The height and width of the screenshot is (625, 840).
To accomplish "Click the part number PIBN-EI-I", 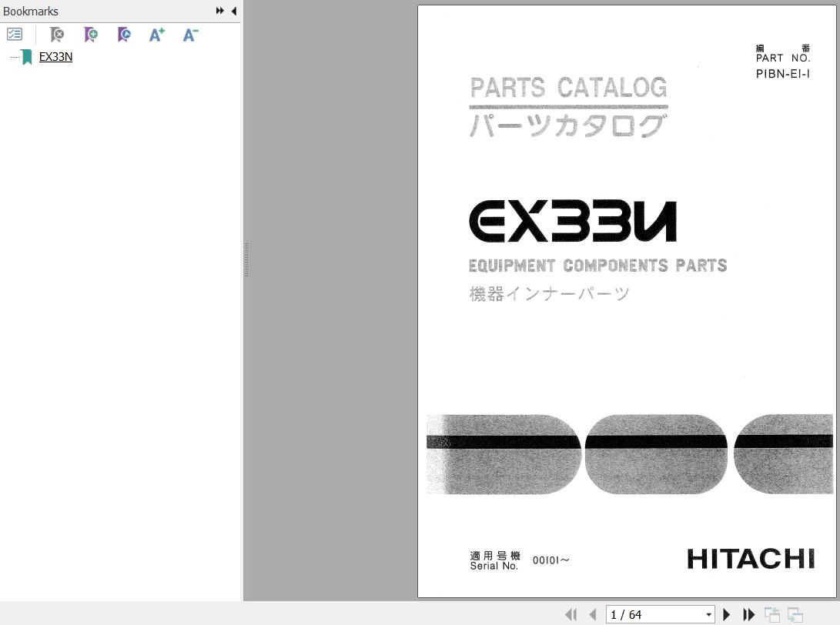I will (783, 74).
